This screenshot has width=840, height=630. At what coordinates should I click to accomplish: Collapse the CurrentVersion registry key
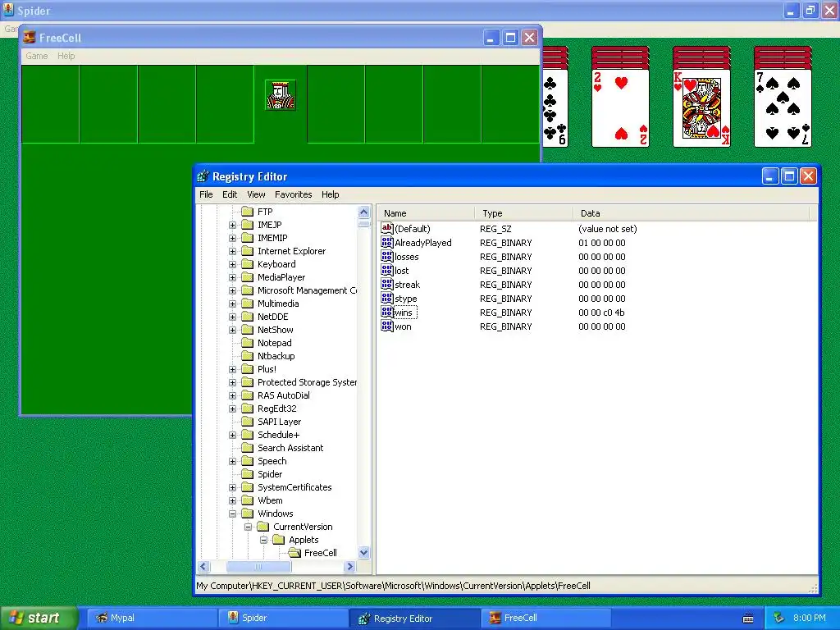tap(248, 527)
